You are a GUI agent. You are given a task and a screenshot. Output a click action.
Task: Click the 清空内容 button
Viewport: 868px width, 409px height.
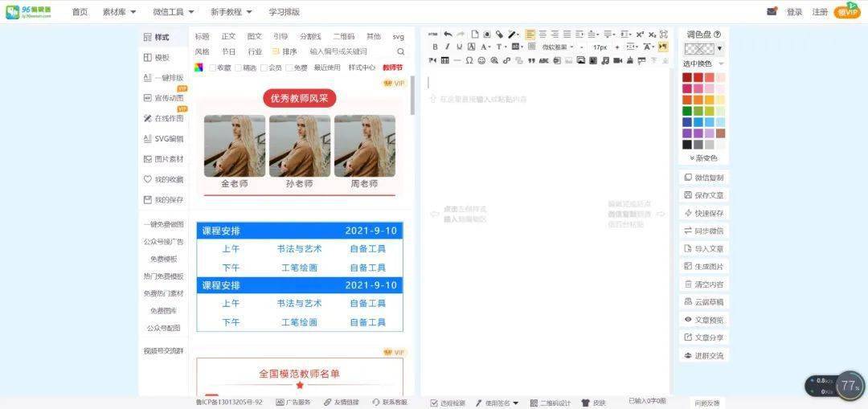pos(703,284)
